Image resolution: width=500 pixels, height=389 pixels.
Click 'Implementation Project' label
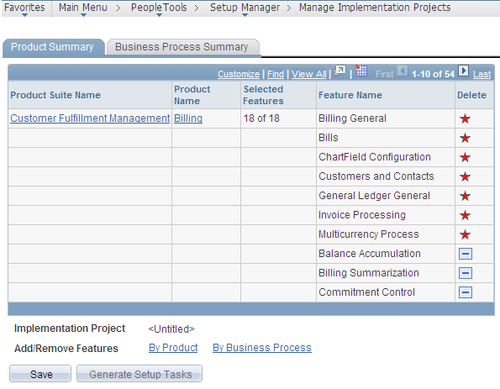[x=70, y=329]
